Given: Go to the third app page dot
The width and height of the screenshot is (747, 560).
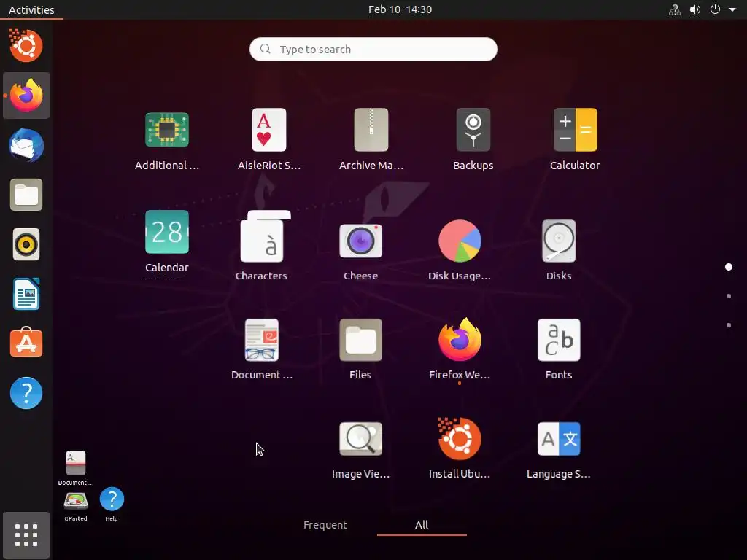Looking at the screenshot, I should tap(729, 325).
